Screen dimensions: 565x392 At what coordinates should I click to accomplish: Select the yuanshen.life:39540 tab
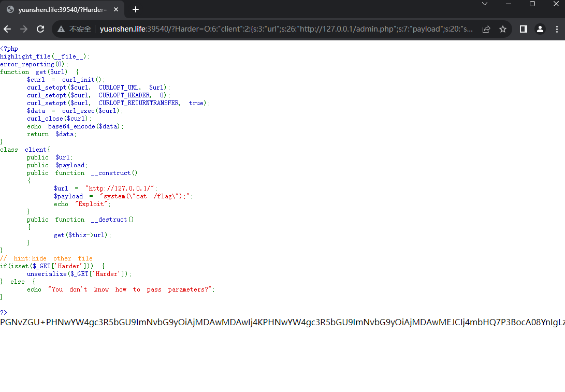point(62,10)
